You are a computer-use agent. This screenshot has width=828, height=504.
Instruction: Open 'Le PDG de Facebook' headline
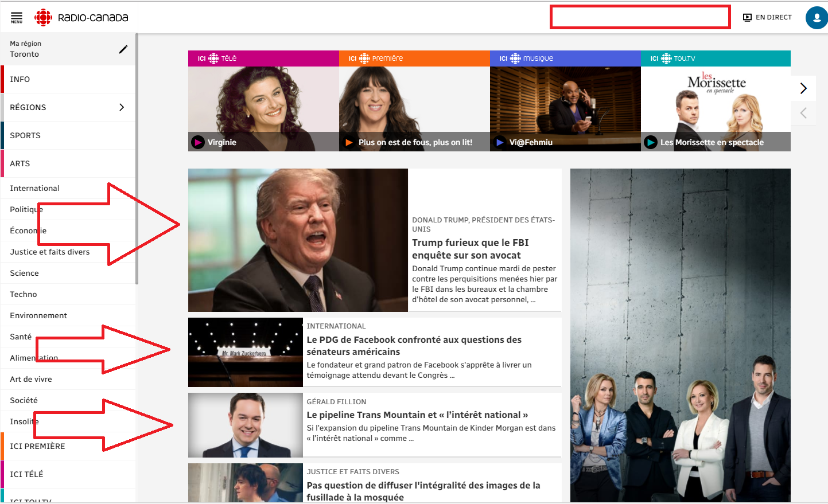(x=414, y=346)
